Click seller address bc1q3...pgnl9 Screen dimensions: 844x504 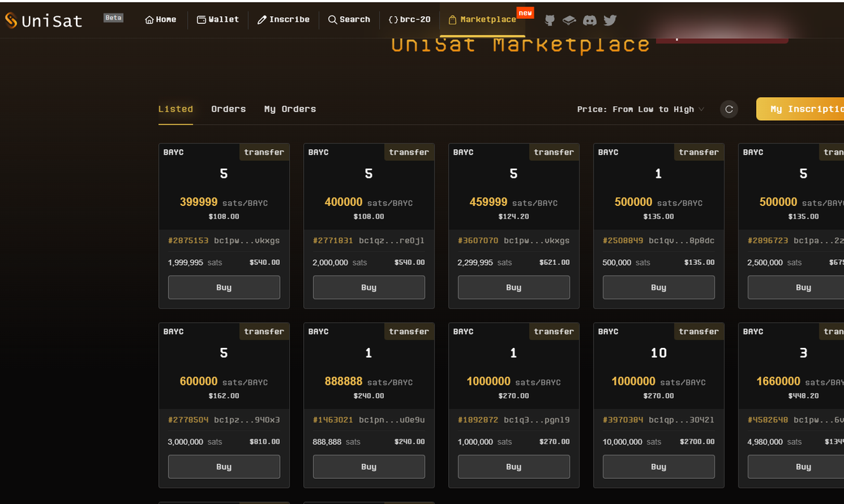[x=537, y=420]
